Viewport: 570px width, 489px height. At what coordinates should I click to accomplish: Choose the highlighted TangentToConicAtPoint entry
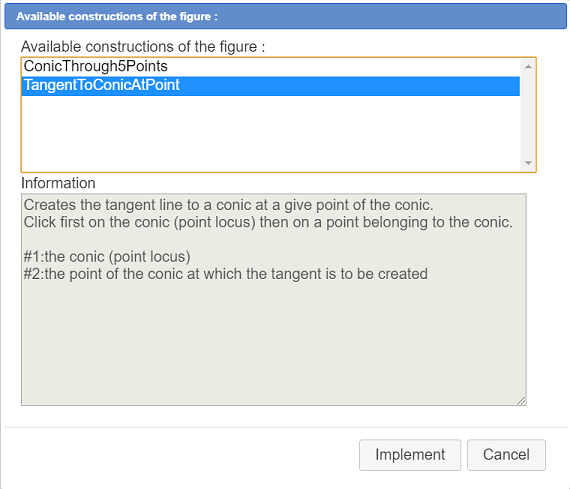click(270, 86)
